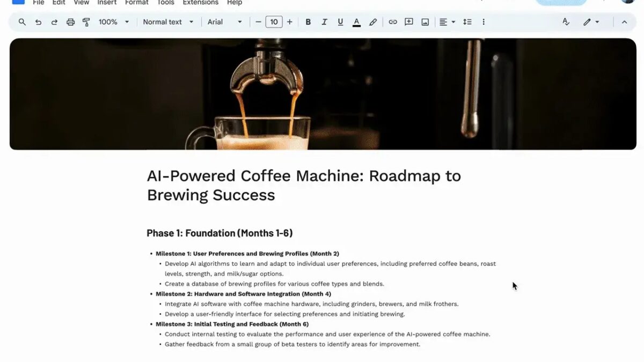
Task: Open the Extensions menu
Action: pos(199,3)
